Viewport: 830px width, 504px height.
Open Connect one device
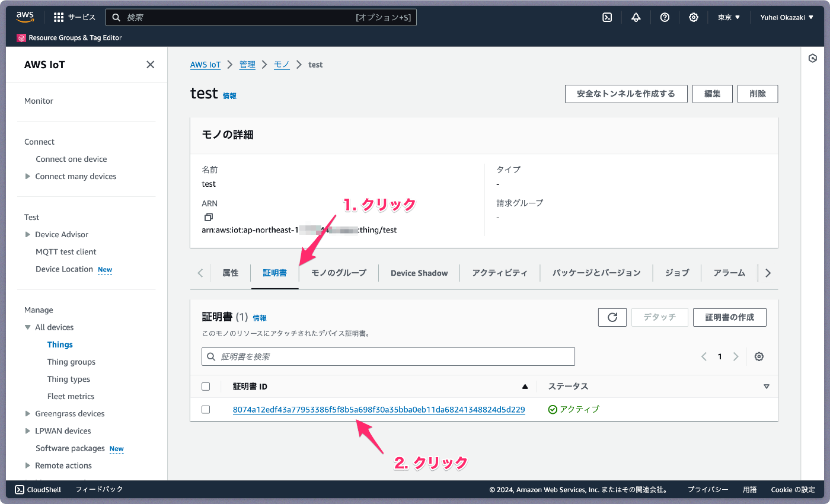click(71, 159)
